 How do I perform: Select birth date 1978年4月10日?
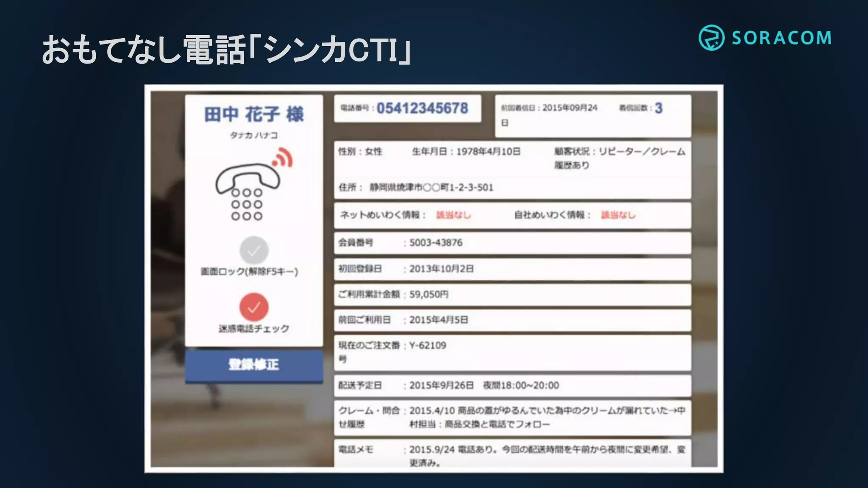coord(488,151)
